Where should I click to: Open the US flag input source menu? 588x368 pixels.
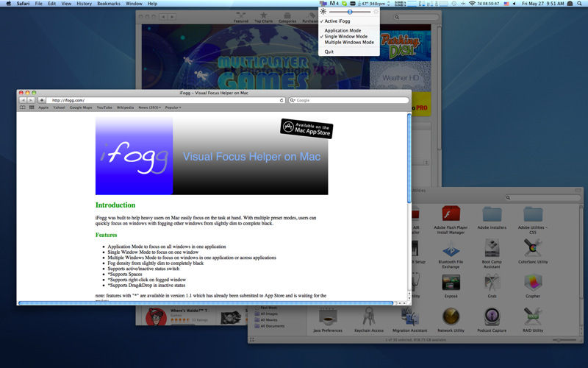[x=506, y=4]
